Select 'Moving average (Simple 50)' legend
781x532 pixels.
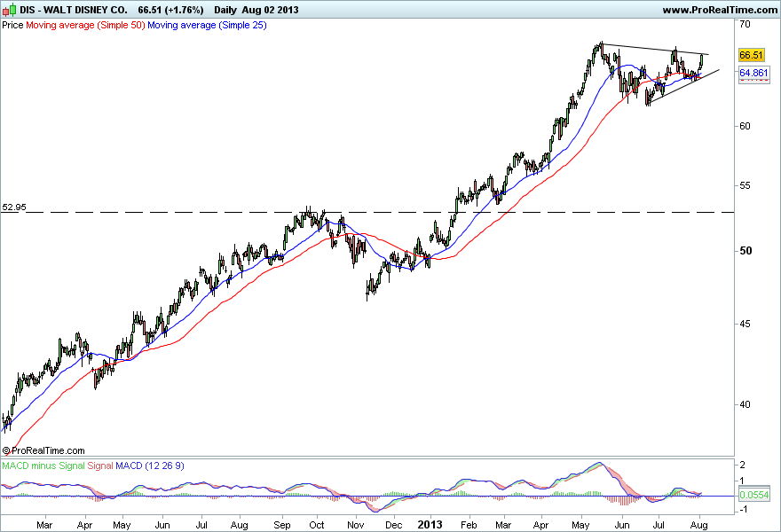click(x=85, y=25)
